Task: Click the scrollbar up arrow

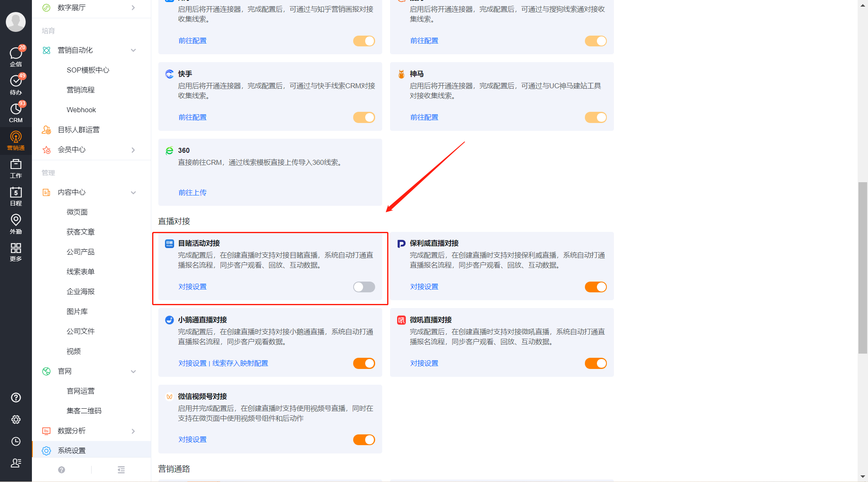Action: pyautogui.click(x=863, y=5)
